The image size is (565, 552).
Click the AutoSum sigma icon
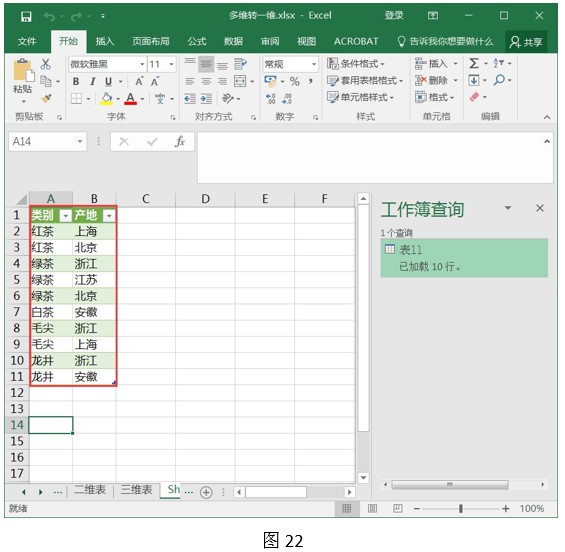pyautogui.click(x=474, y=63)
